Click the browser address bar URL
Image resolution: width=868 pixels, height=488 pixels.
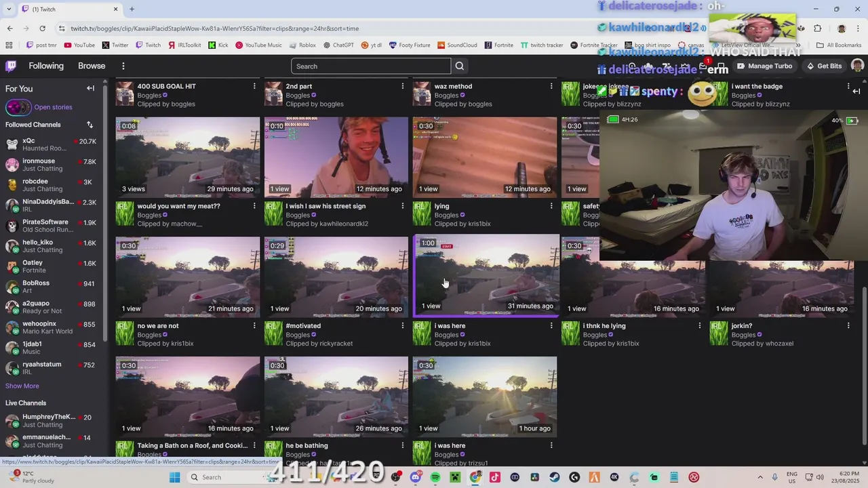(x=214, y=28)
